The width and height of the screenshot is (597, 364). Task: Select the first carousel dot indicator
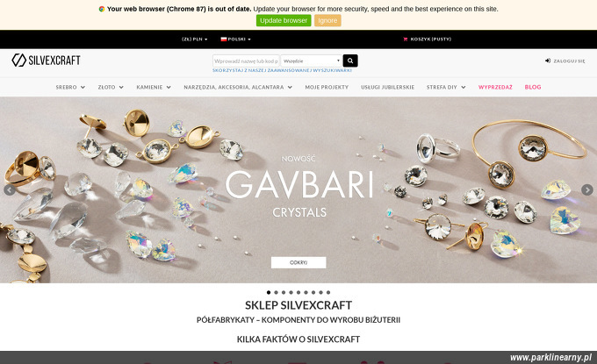[269, 292]
